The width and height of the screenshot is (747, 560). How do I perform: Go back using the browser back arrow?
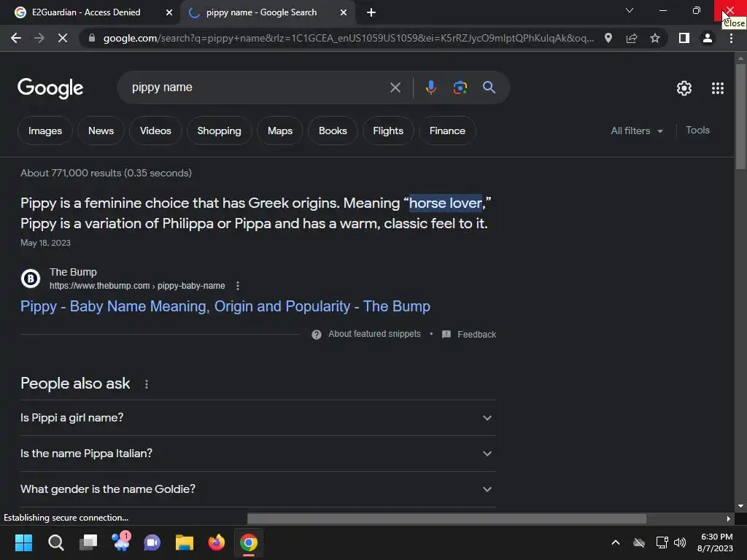click(16, 38)
